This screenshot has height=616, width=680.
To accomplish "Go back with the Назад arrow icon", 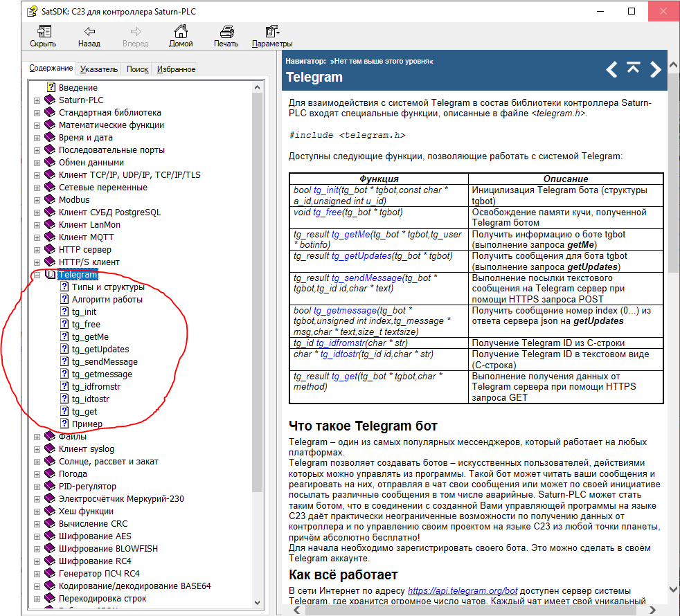I will coord(89,31).
